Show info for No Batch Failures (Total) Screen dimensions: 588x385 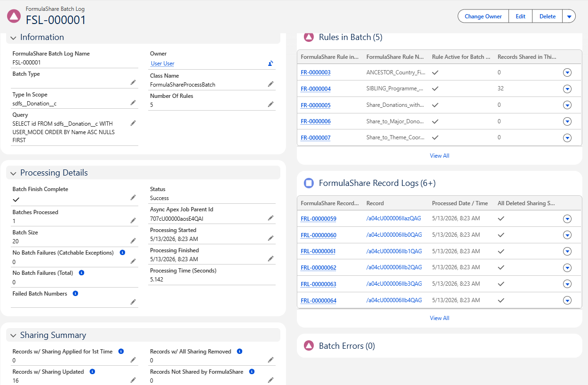pyautogui.click(x=81, y=273)
